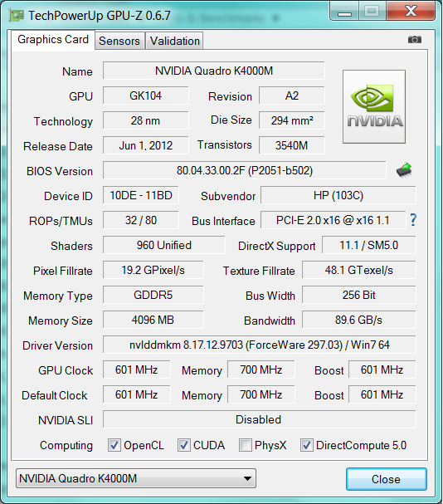Click the Close button
Image resolution: width=443 pixels, height=504 pixels.
tap(386, 479)
